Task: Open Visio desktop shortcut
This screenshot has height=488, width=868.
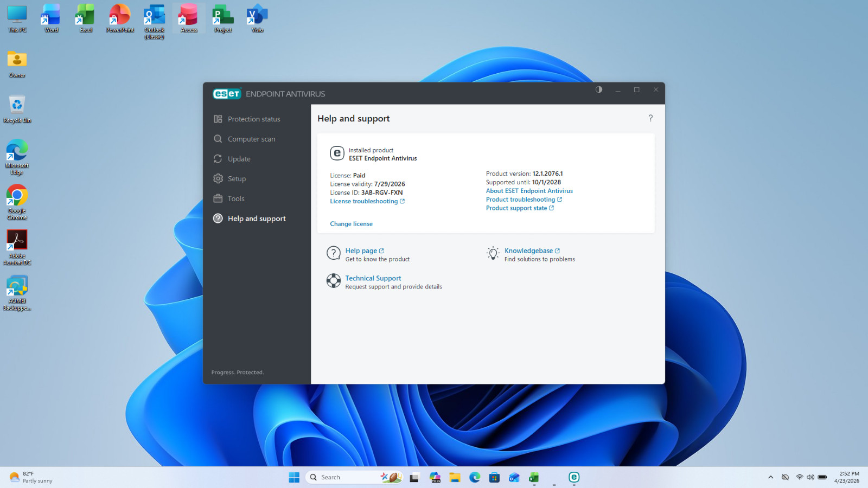Action: point(257,19)
